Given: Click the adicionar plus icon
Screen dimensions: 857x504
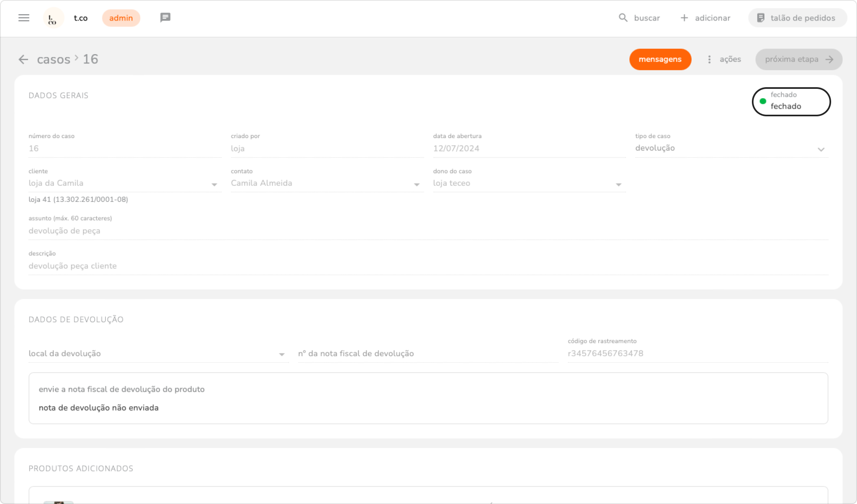Looking at the screenshot, I should click(684, 18).
